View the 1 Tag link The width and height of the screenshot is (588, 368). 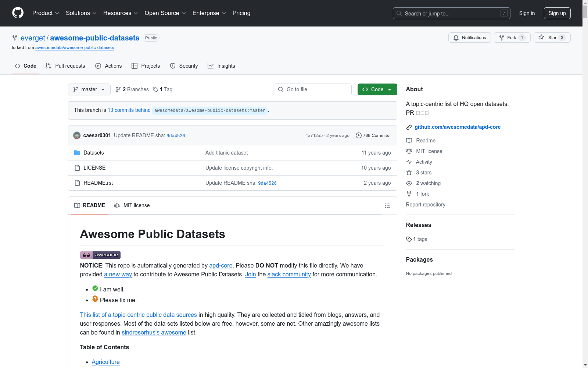[x=163, y=89]
